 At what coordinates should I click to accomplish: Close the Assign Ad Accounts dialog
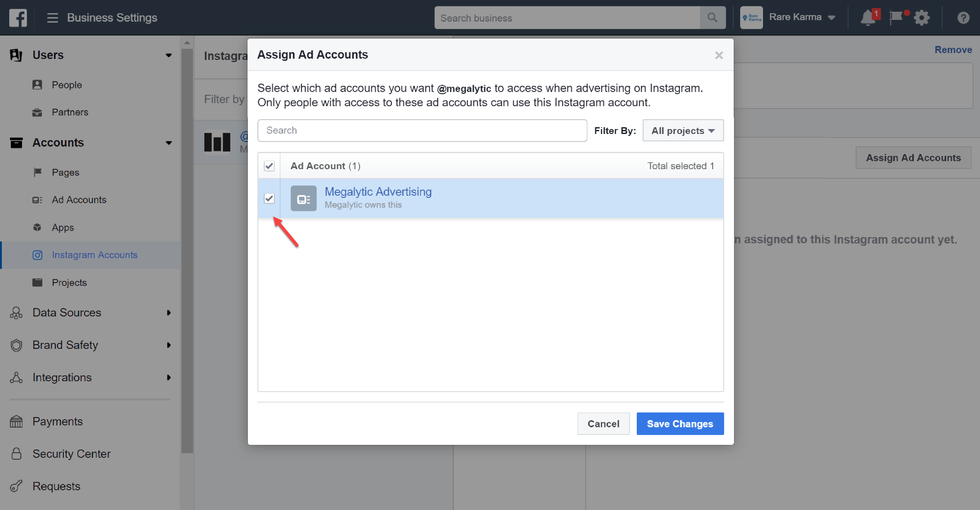(719, 56)
